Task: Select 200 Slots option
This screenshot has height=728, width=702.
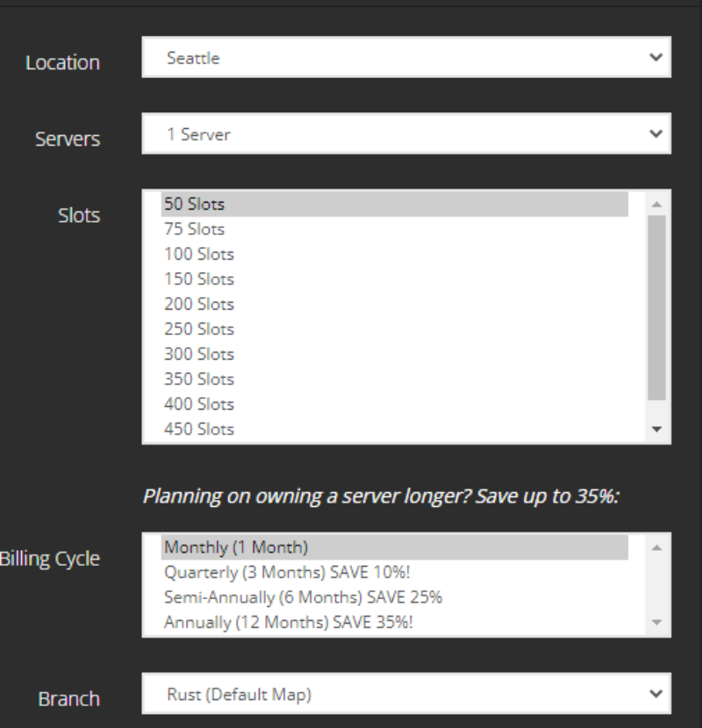Action: click(x=395, y=304)
